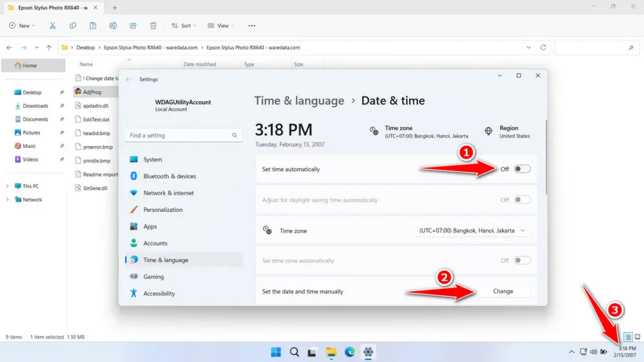The width and height of the screenshot is (644, 362).
Task: Toggle the Set time automatically switch
Action: pyautogui.click(x=522, y=169)
